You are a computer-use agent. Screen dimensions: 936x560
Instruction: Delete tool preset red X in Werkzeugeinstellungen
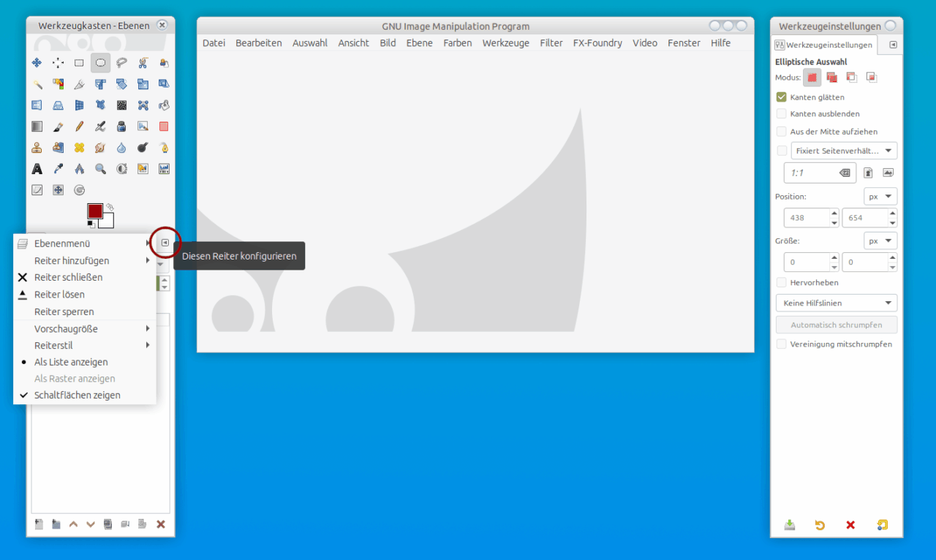point(850,525)
